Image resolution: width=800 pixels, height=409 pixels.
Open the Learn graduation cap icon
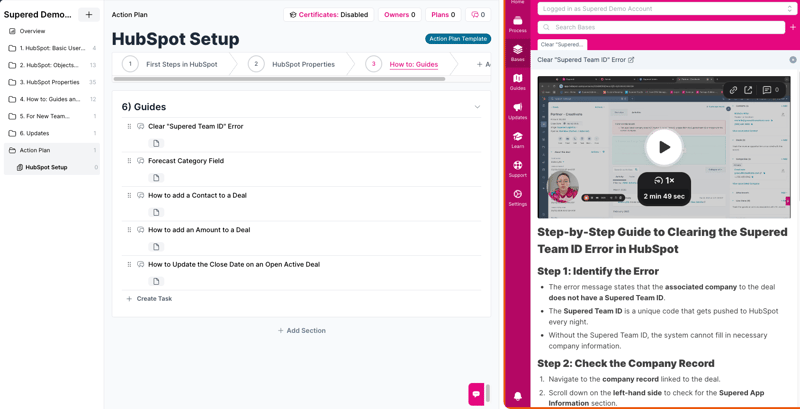[517, 140]
